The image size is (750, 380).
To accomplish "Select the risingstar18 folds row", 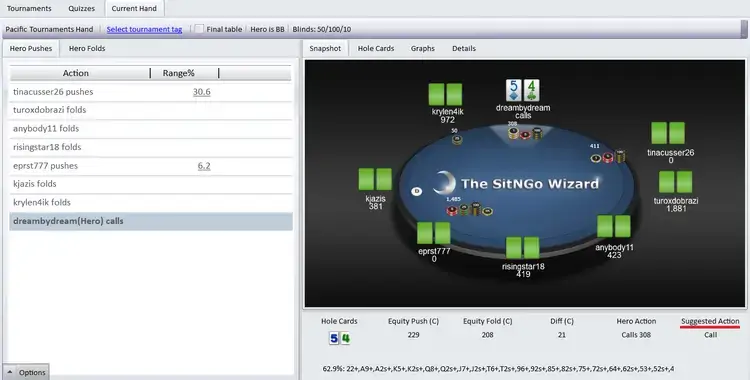I will (151, 147).
